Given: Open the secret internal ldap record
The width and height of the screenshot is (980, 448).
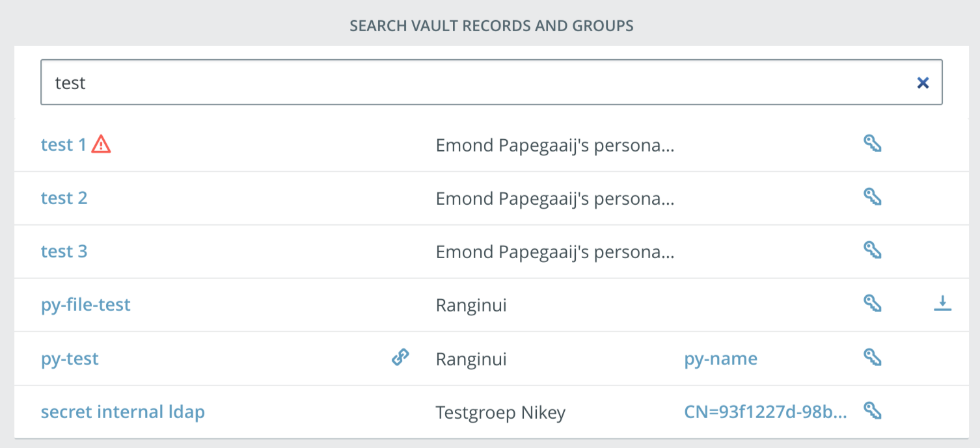Looking at the screenshot, I should 123,412.
